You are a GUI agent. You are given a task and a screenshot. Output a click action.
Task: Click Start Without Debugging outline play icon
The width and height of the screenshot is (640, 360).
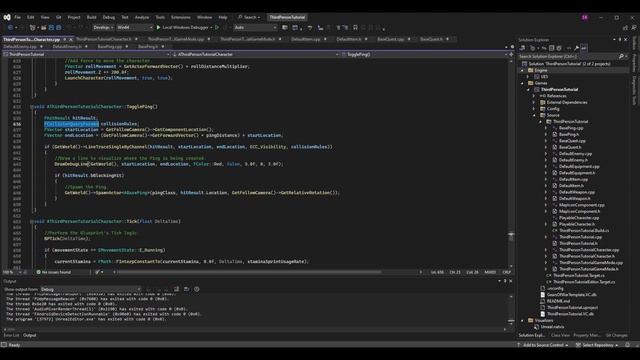tap(217, 27)
